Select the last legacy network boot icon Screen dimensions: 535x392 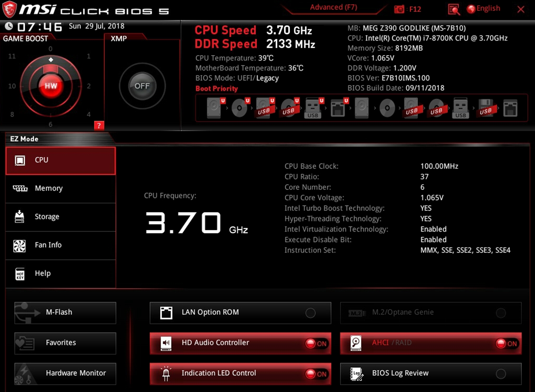510,109
